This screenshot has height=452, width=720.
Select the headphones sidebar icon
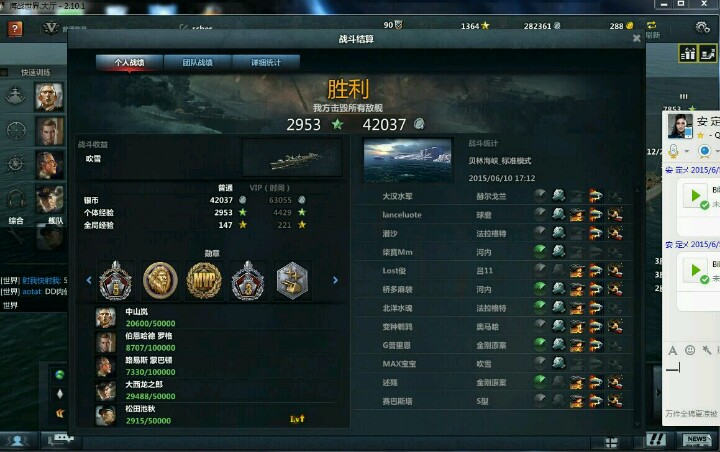pyautogui.click(x=16, y=199)
